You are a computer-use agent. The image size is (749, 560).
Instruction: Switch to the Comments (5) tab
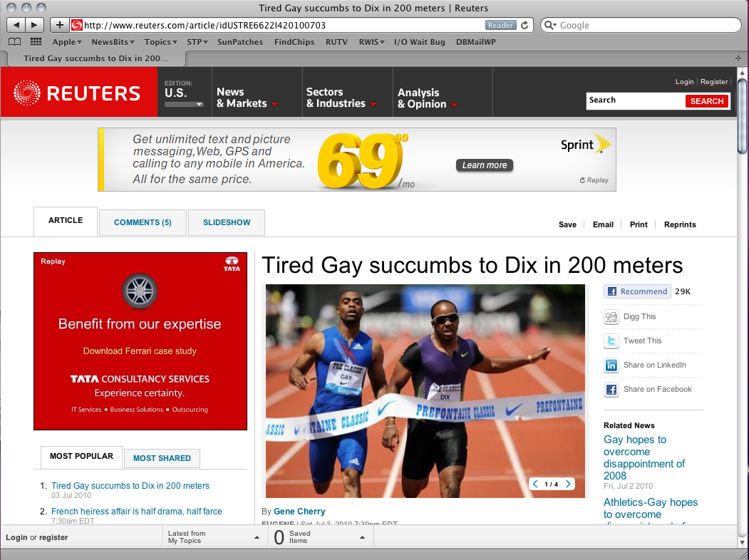tap(143, 222)
